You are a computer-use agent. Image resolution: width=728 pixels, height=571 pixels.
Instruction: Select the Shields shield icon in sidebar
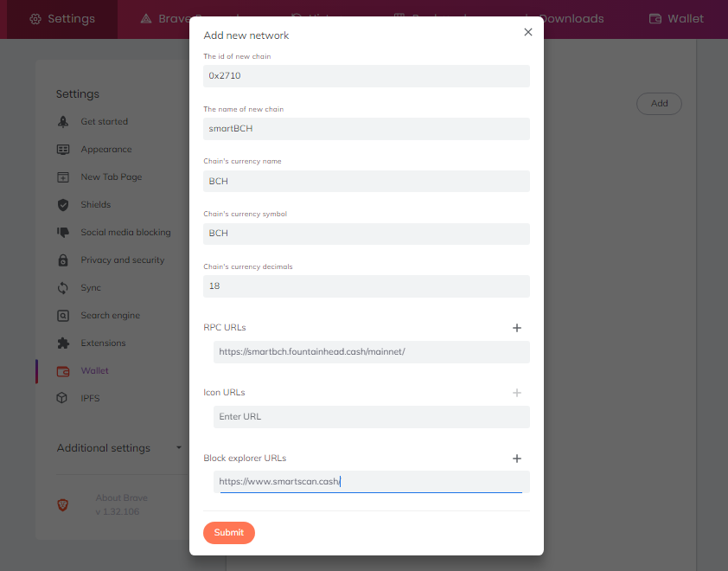coord(63,205)
